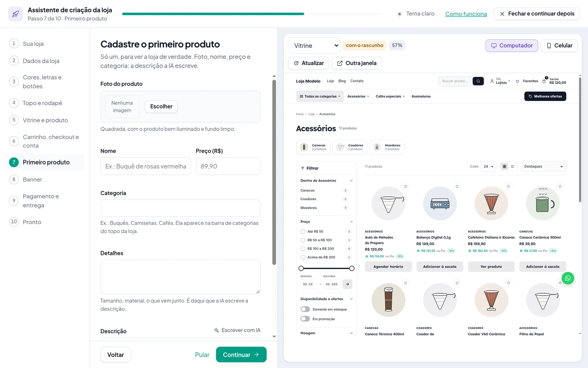Open the Vitrine page dropdown
The height and width of the screenshot is (368, 588).
(x=314, y=46)
